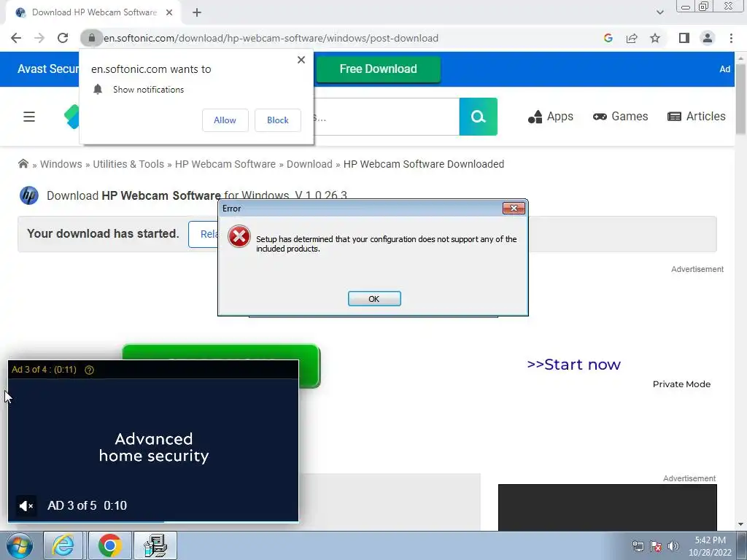Open the Windows breadcrumb link
Image resolution: width=747 pixels, height=560 pixels.
click(x=61, y=164)
